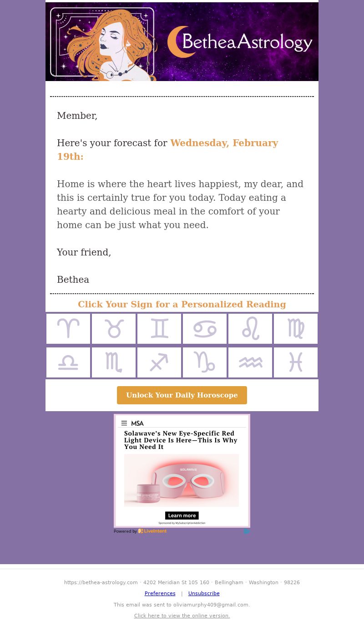Click Learn more in Solawave ad

(x=182, y=515)
